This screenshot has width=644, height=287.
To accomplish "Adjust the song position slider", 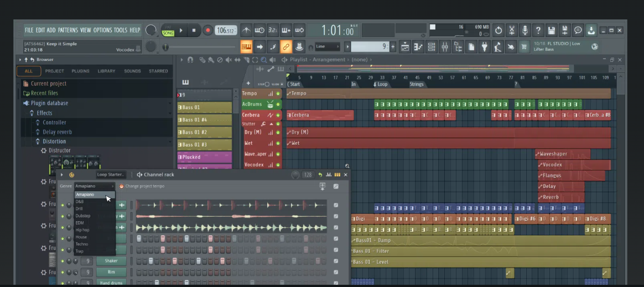I will (x=199, y=47).
